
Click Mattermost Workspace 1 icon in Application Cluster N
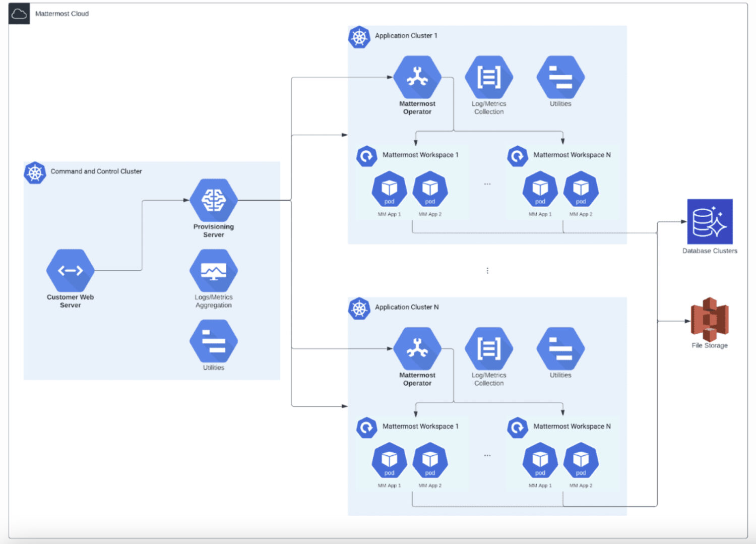367,428
